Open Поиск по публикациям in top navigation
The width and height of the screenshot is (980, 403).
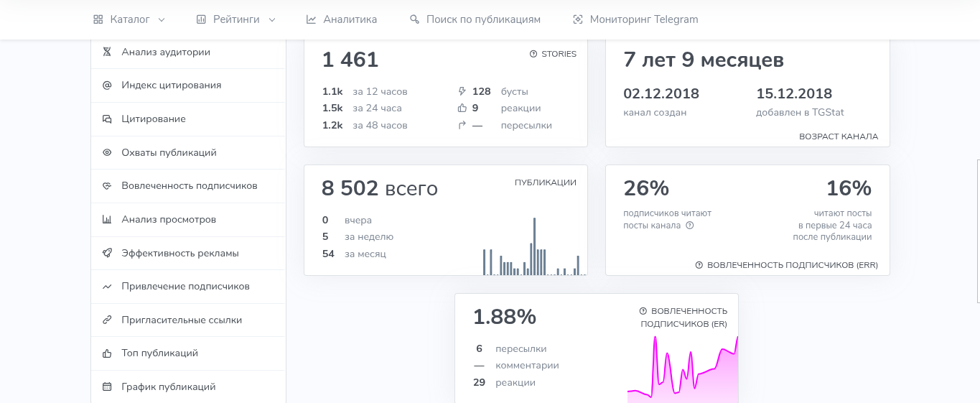[475, 19]
